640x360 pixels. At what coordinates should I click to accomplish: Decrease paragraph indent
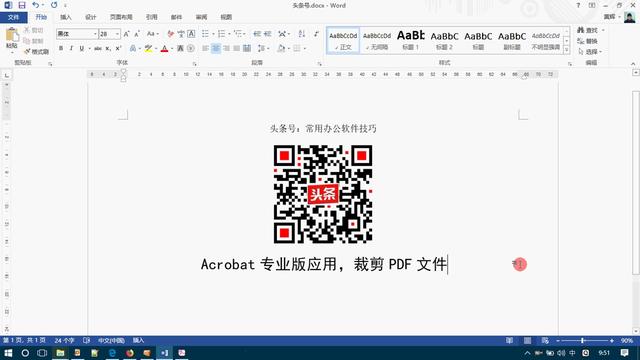pyautogui.click(x=257, y=34)
